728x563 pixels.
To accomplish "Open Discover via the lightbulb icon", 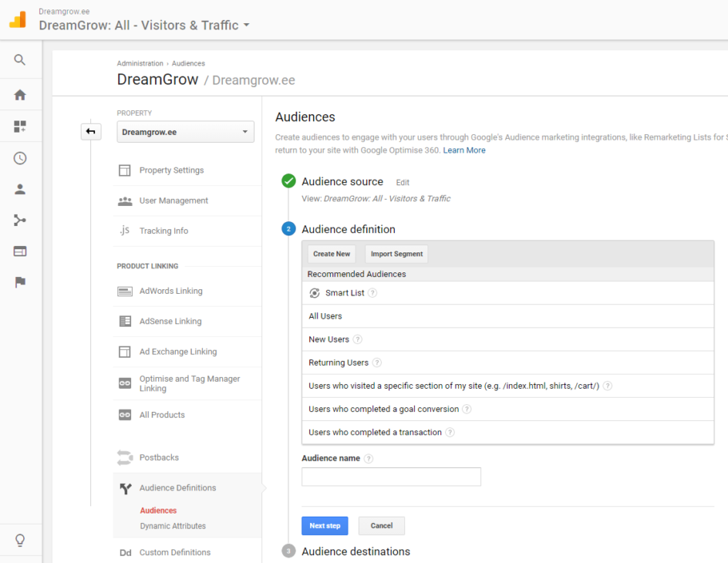I will tap(21, 541).
